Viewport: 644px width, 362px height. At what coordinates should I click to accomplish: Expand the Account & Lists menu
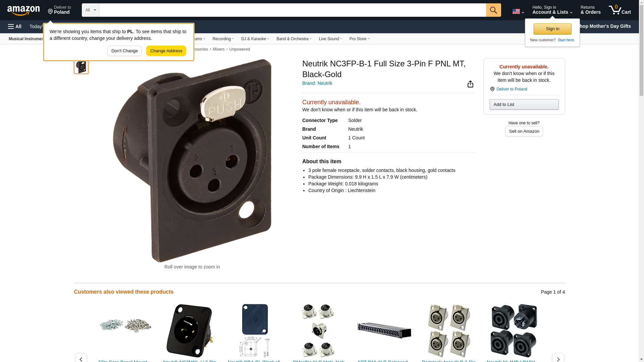(552, 10)
